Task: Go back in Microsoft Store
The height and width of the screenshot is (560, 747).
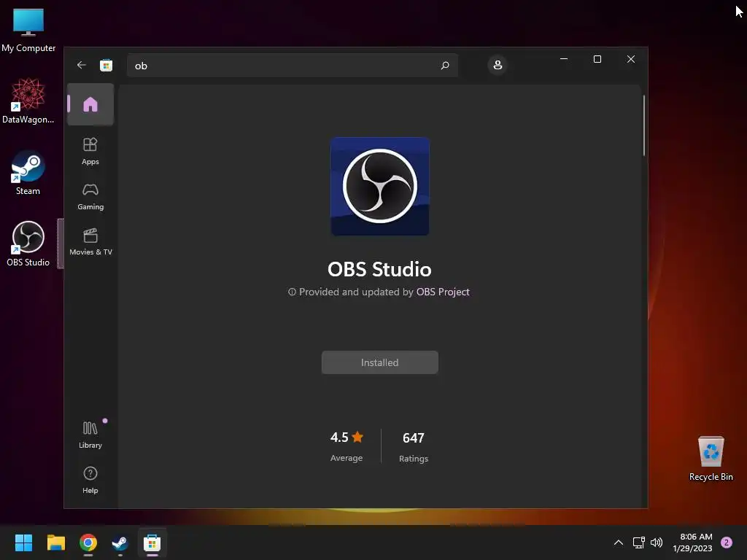Action: point(82,65)
